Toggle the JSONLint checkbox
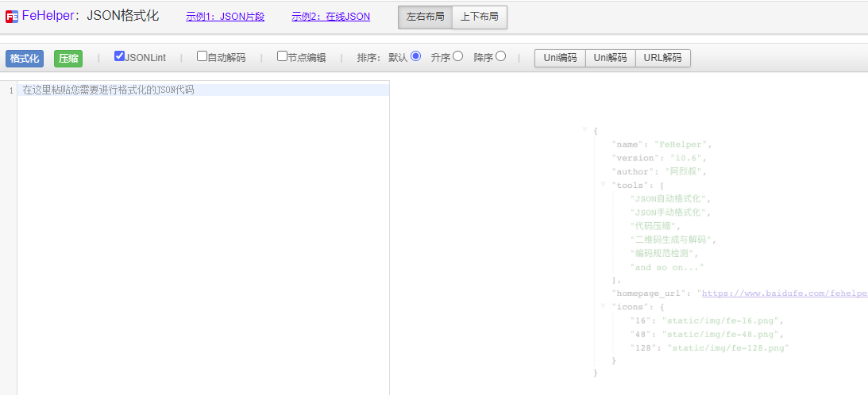This screenshot has width=868, height=395. tap(119, 56)
